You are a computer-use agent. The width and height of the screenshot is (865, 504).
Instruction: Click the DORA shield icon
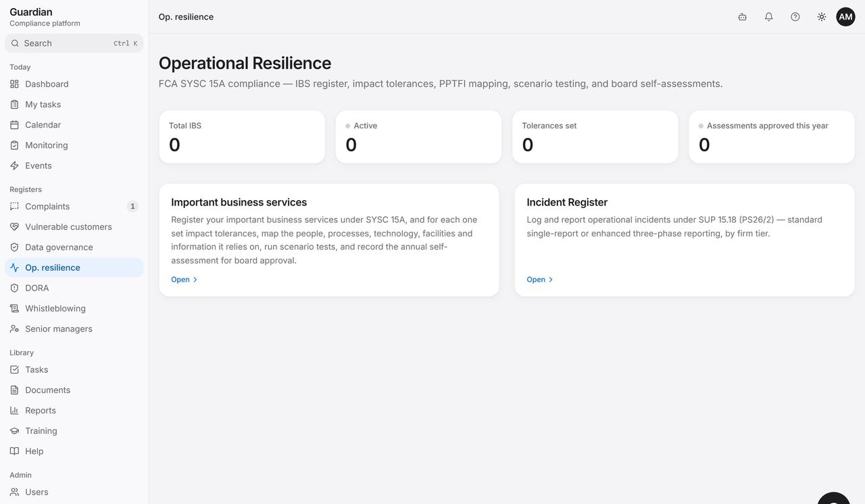pyautogui.click(x=14, y=288)
